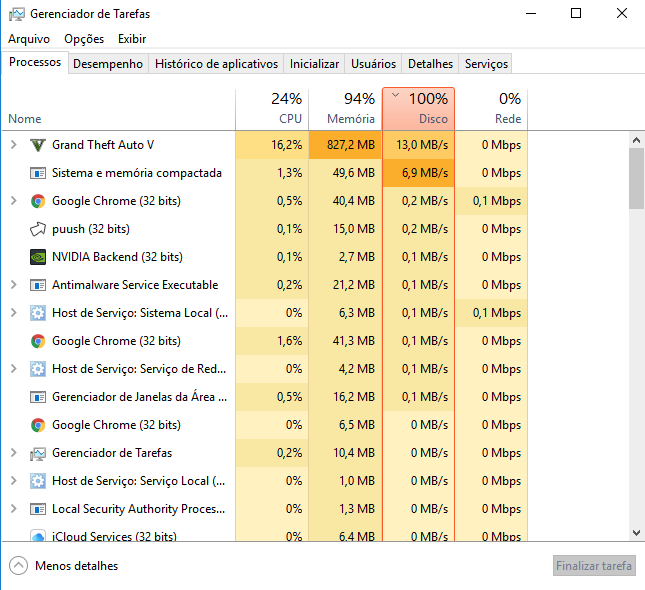Sort by the Rede column header

pyautogui.click(x=491, y=109)
